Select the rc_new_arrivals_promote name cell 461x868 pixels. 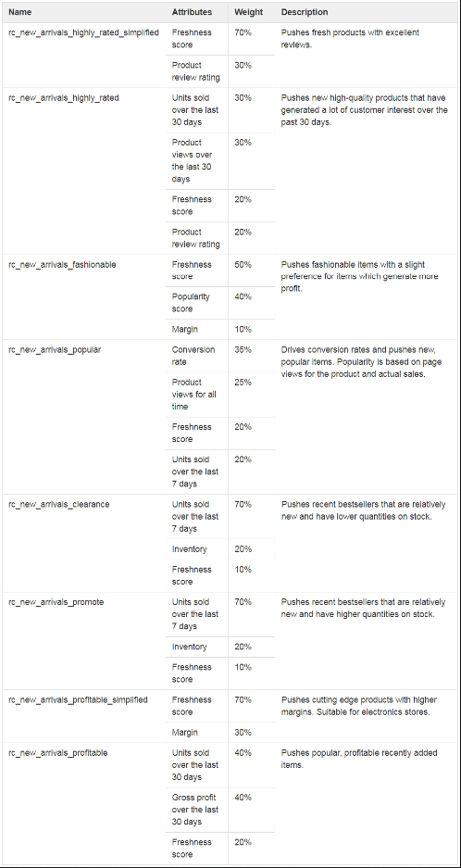[x=56, y=602]
